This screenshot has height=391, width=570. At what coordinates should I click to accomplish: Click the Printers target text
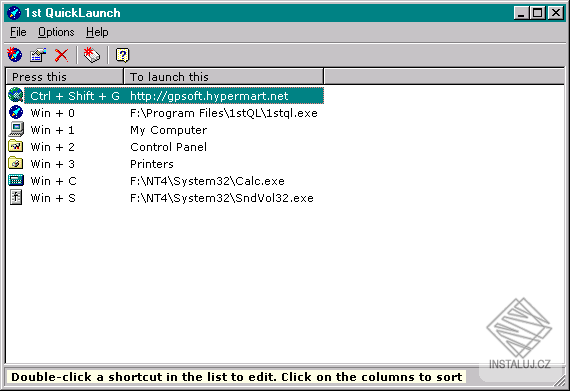coord(152,164)
